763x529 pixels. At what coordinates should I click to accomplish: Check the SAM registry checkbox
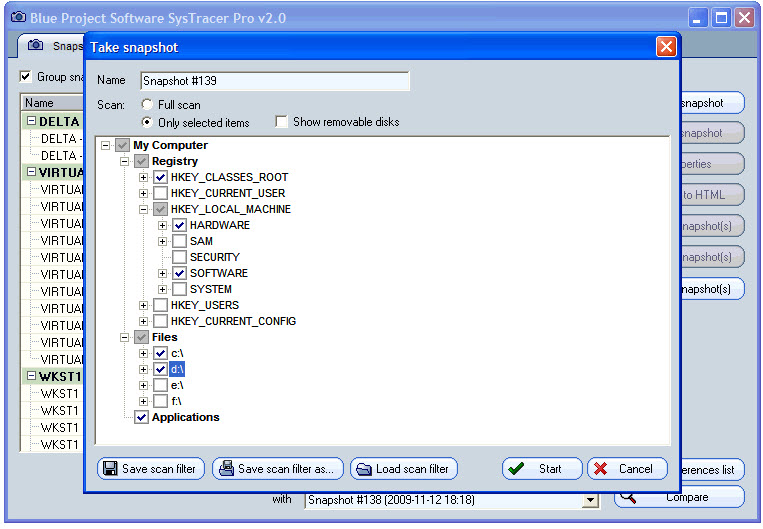[x=180, y=241]
